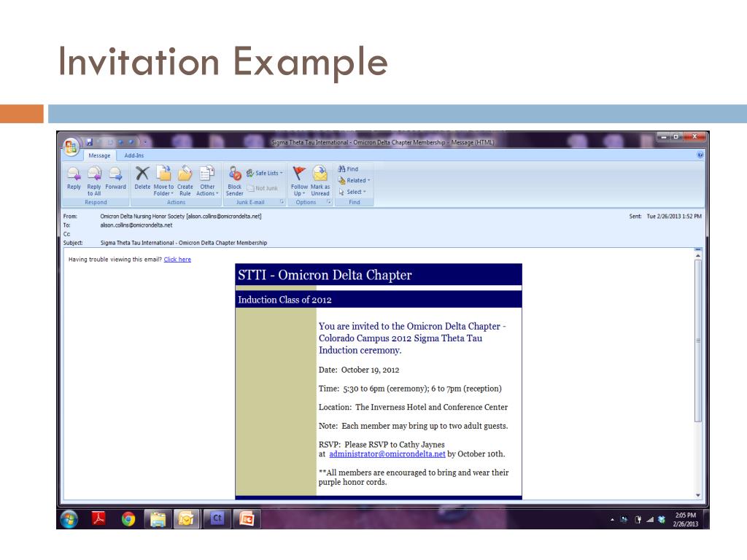
Task: Click the Not Junk button
Action: 263,189
